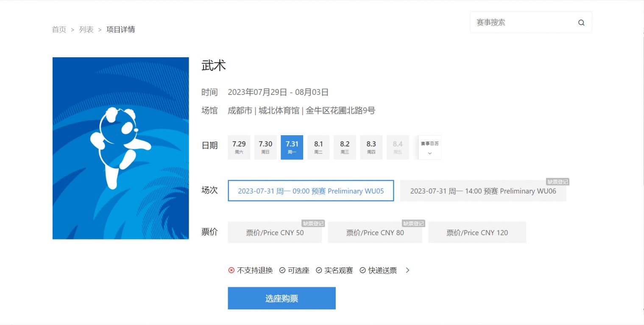The width and height of the screenshot is (644, 325).
Task: Choose the CNY 50 ticket price
Action: [274, 232]
